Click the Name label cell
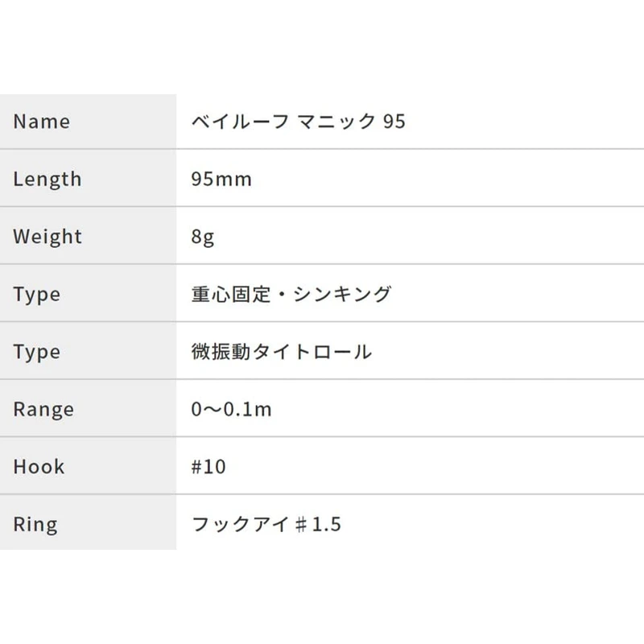Screen dimensions: 644x644 42,122
